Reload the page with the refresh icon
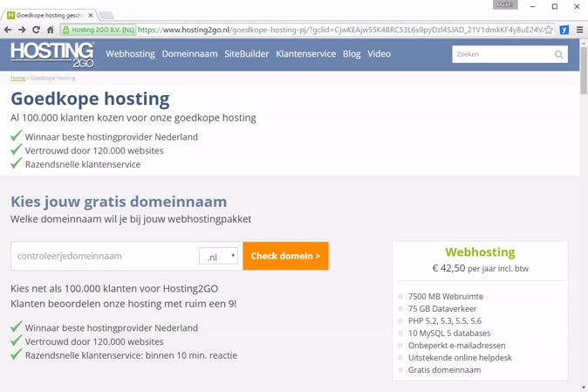Viewport: 588px width, 392px height. click(36, 30)
